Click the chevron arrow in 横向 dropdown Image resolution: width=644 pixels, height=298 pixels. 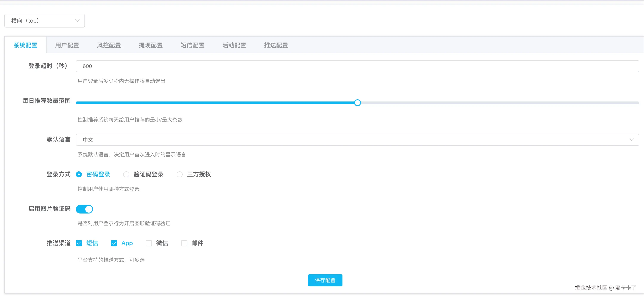(77, 21)
